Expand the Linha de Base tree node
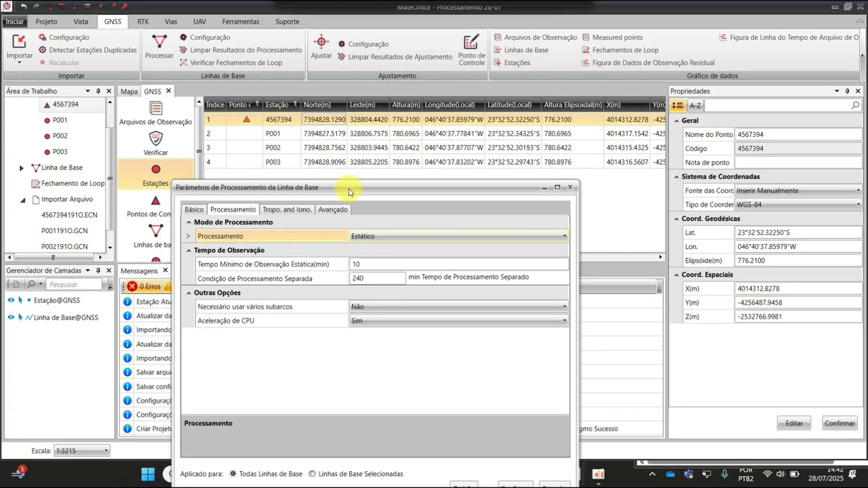 click(x=21, y=167)
